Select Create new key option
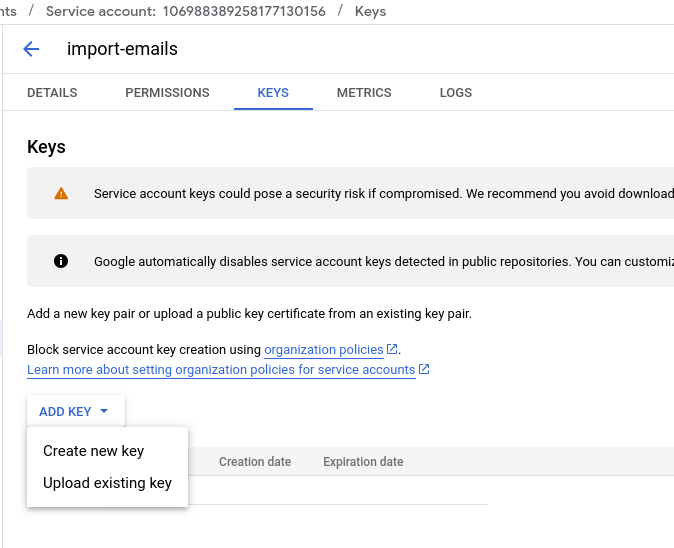Viewport: 674px width, 548px height. pyautogui.click(x=94, y=451)
